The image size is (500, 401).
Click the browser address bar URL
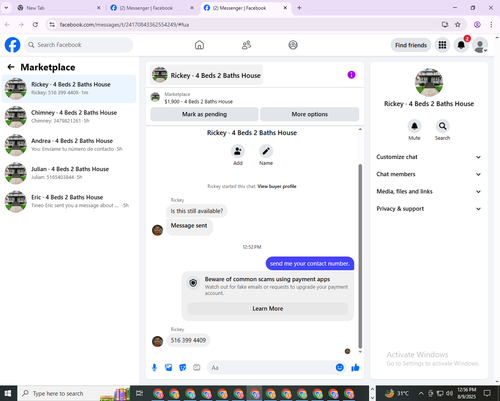click(x=124, y=25)
